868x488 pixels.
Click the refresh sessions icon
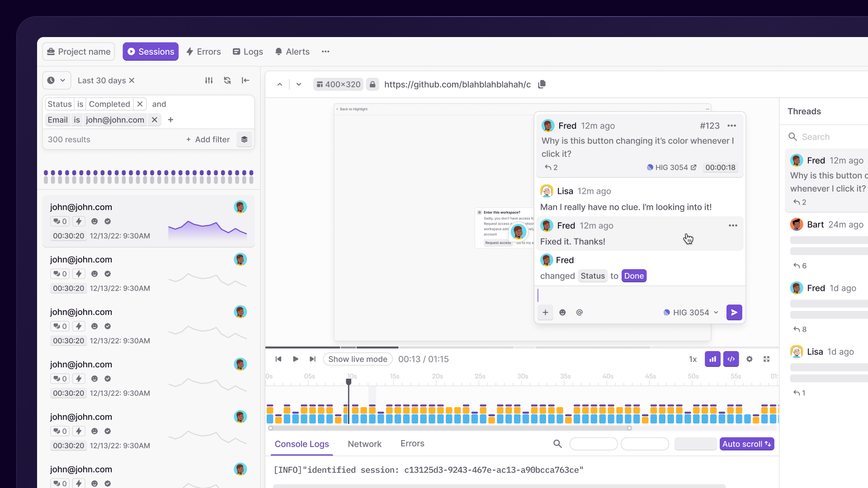point(227,80)
